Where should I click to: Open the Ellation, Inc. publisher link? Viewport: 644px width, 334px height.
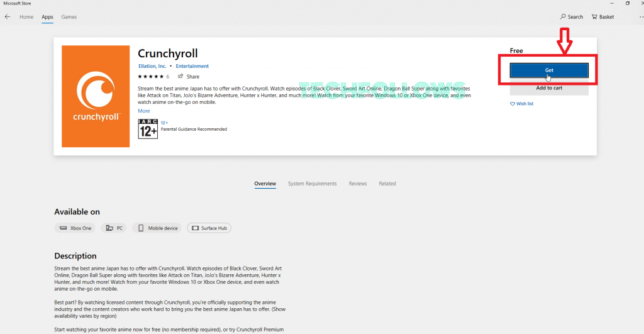152,66
